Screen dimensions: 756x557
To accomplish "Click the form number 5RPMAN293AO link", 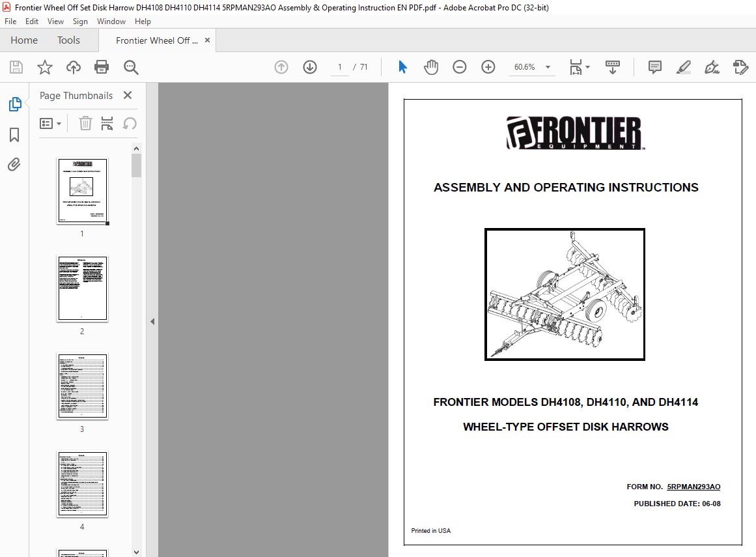I will (x=693, y=487).
